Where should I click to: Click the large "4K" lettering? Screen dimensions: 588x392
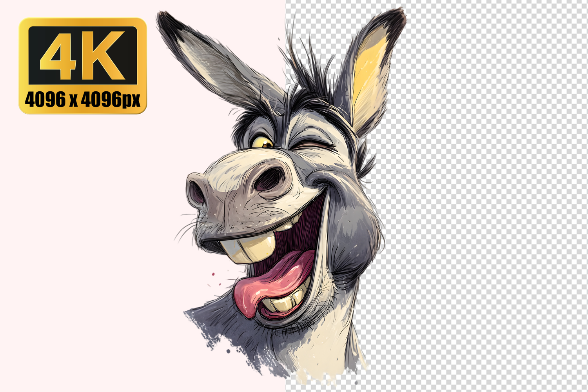[82, 55]
